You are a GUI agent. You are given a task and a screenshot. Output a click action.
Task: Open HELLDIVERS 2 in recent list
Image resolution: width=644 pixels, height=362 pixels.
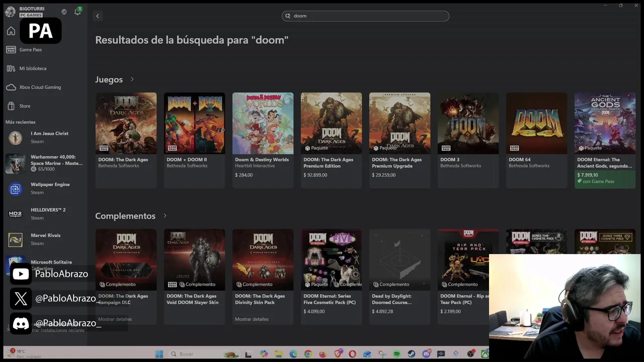44,214
